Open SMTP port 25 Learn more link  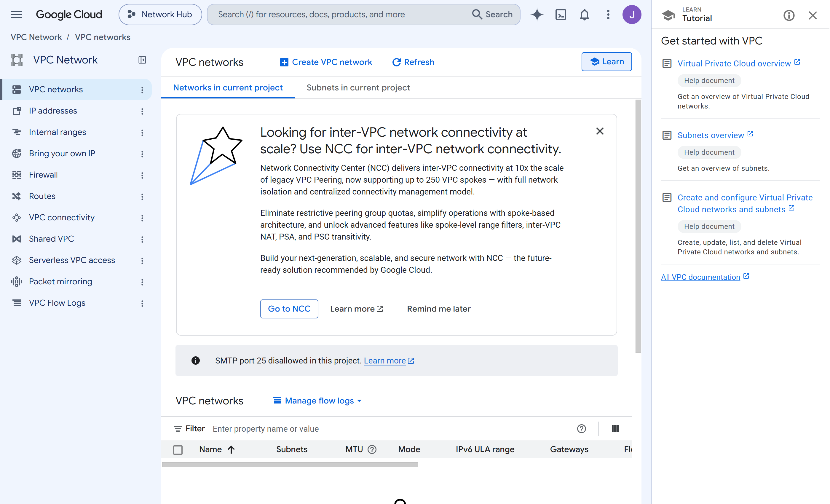click(x=389, y=361)
